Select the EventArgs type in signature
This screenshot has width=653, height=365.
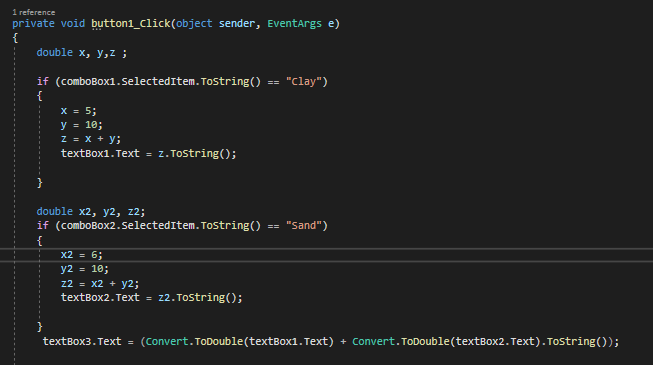[x=294, y=24]
